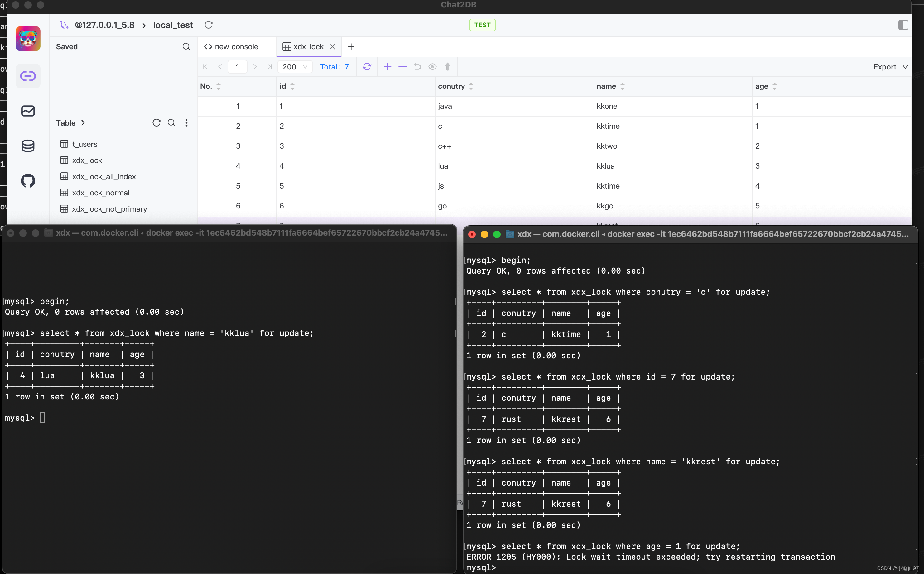
Task: Go to next page of results
Action: pos(255,67)
